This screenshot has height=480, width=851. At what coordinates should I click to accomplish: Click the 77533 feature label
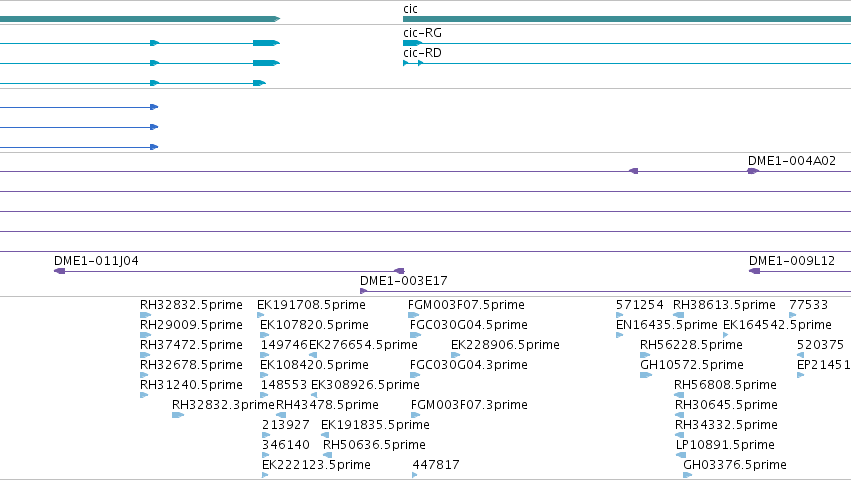coord(809,305)
